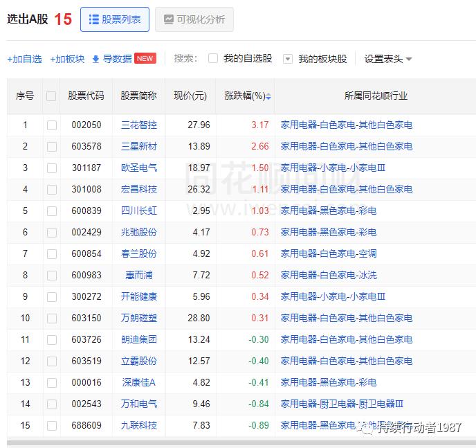Click +加板块 link

[67, 59]
